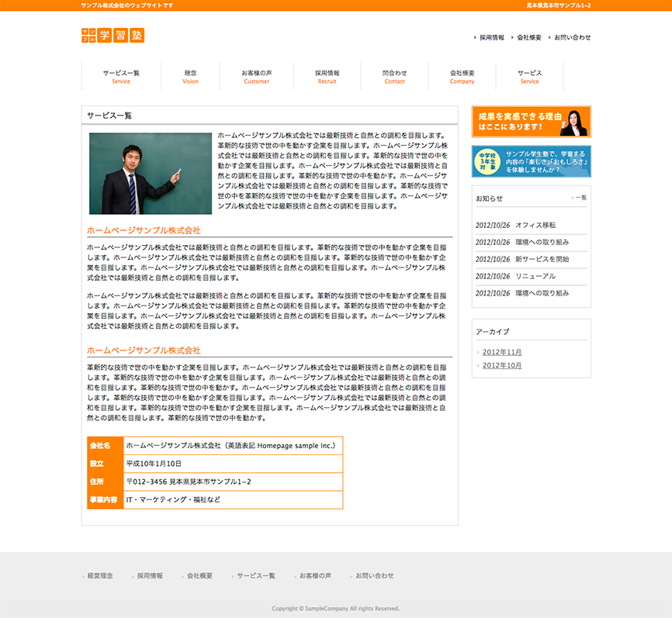Select お客様の声 Customer nav item

257,77
